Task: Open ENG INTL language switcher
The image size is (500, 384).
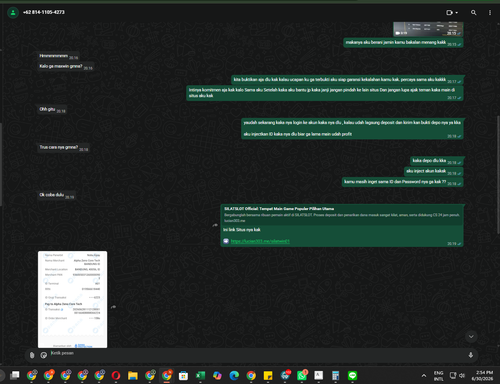Action: [x=439, y=376]
